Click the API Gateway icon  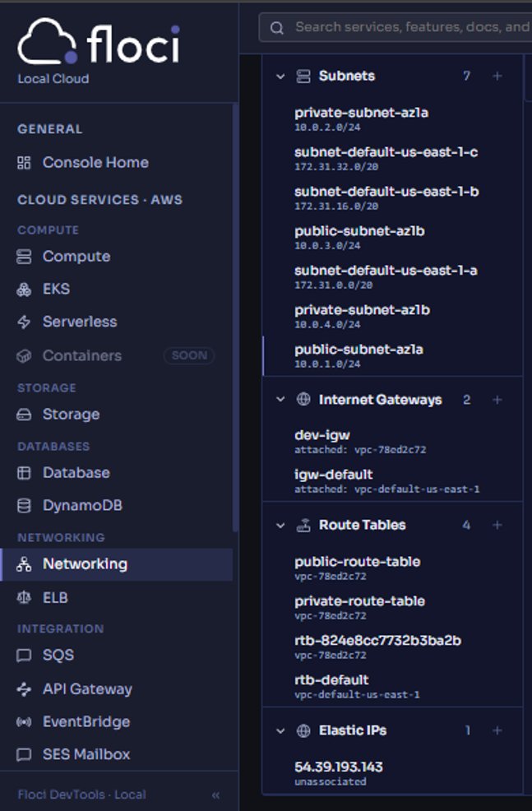[24, 689]
